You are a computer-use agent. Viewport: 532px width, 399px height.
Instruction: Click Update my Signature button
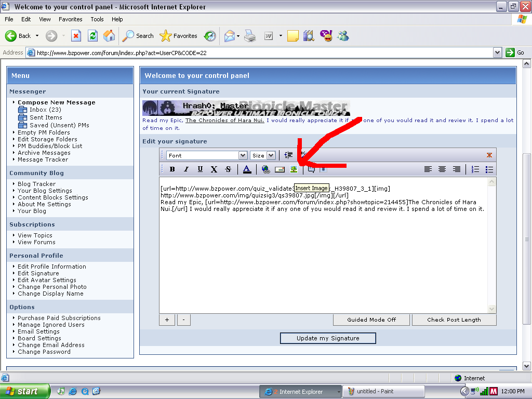click(x=328, y=338)
